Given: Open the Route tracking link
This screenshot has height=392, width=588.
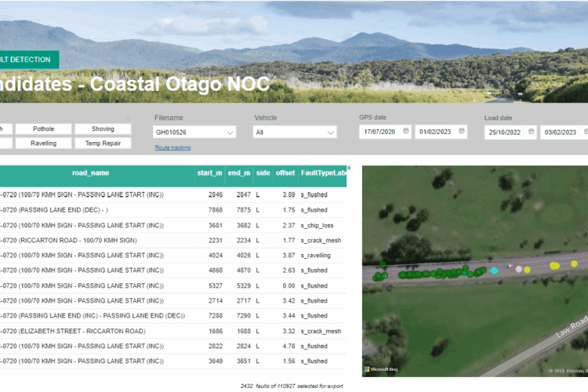Looking at the screenshot, I should (x=172, y=147).
